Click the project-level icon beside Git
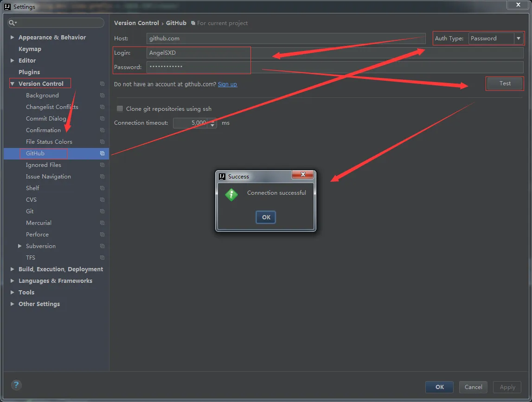The image size is (532, 402). click(102, 211)
